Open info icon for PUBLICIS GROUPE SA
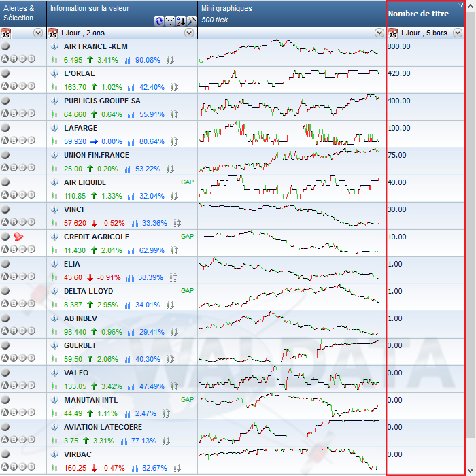 click(54, 101)
